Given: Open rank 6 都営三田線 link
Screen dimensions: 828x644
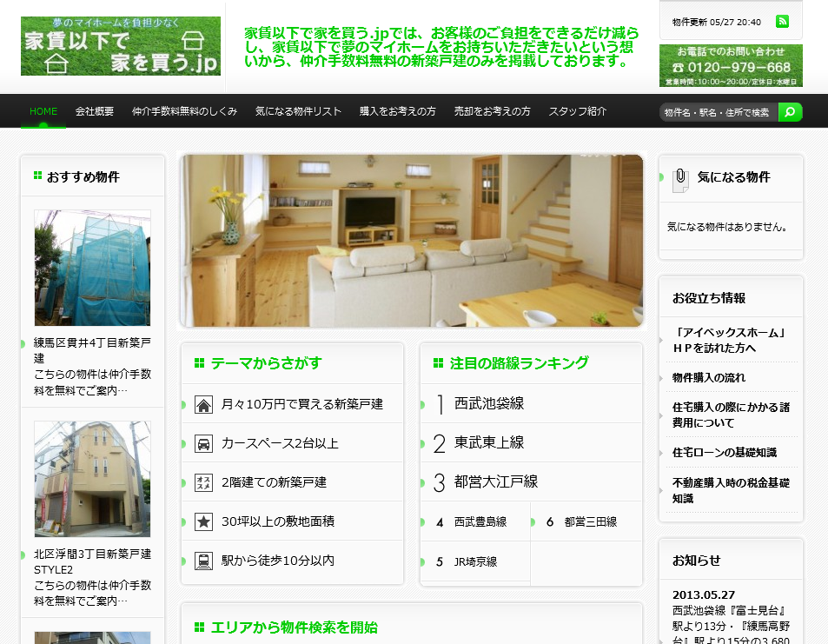Looking at the screenshot, I should tap(590, 522).
